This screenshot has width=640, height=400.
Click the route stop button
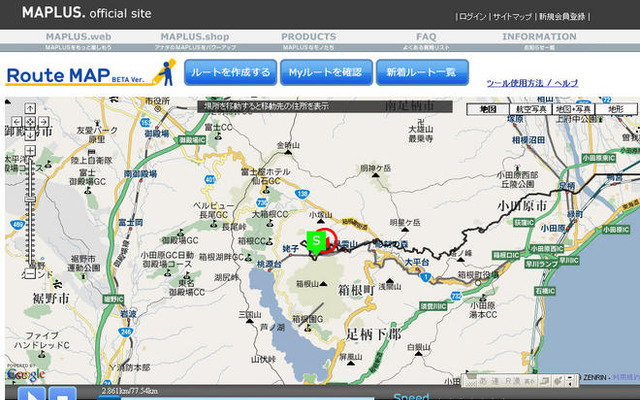click(62, 393)
